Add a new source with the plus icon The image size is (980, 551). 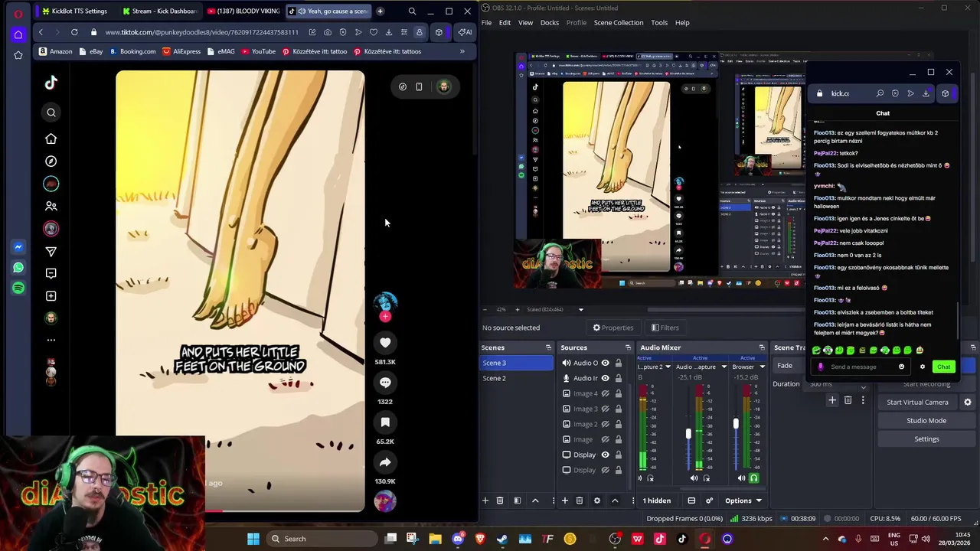(565, 500)
